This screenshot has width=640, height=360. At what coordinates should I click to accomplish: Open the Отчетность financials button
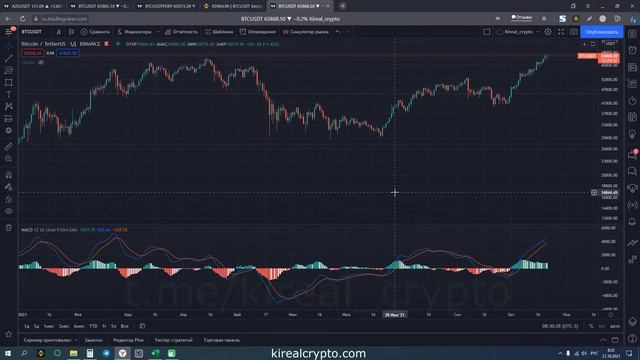(x=181, y=31)
